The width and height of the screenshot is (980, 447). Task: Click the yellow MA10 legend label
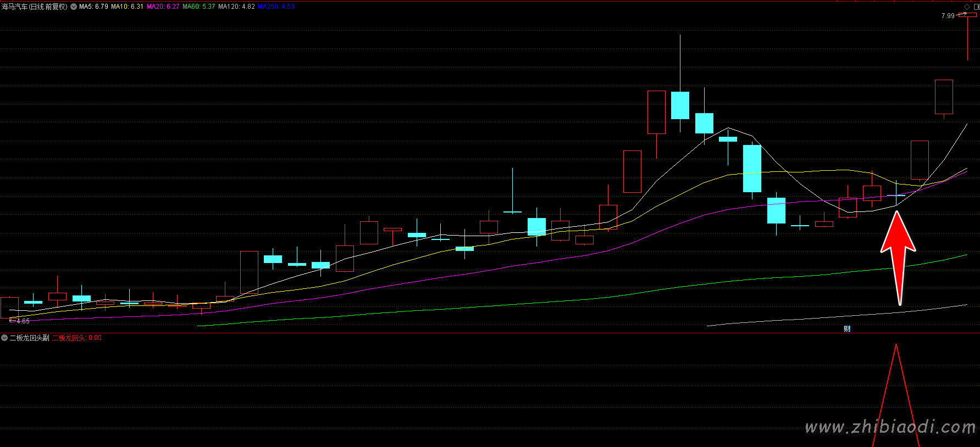click(127, 7)
